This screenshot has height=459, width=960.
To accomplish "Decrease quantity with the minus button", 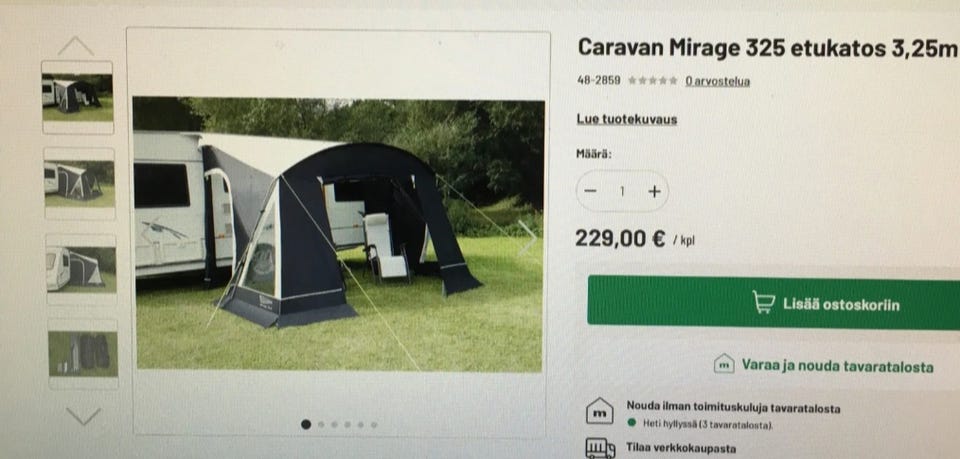I will point(590,191).
